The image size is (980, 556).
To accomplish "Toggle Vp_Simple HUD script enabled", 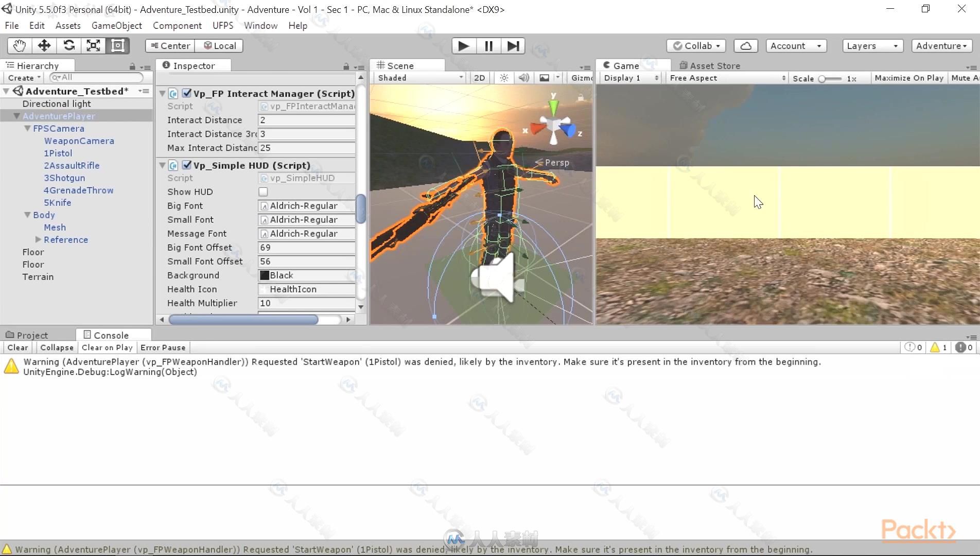I will point(187,165).
